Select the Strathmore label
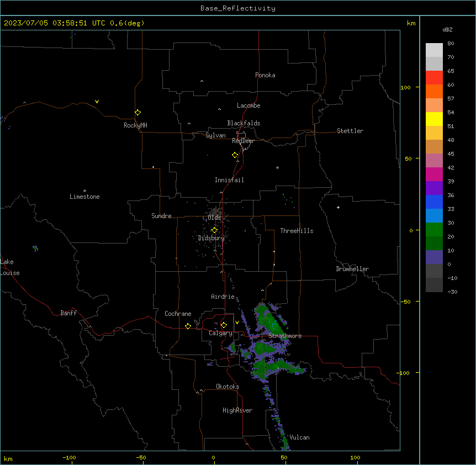The width and height of the screenshot is (476, 465). [x=285, y=336]
